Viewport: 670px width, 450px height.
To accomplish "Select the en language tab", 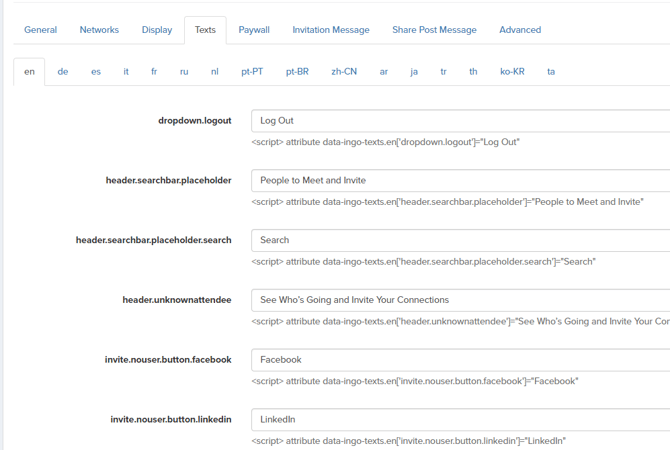I will point(29,72).
